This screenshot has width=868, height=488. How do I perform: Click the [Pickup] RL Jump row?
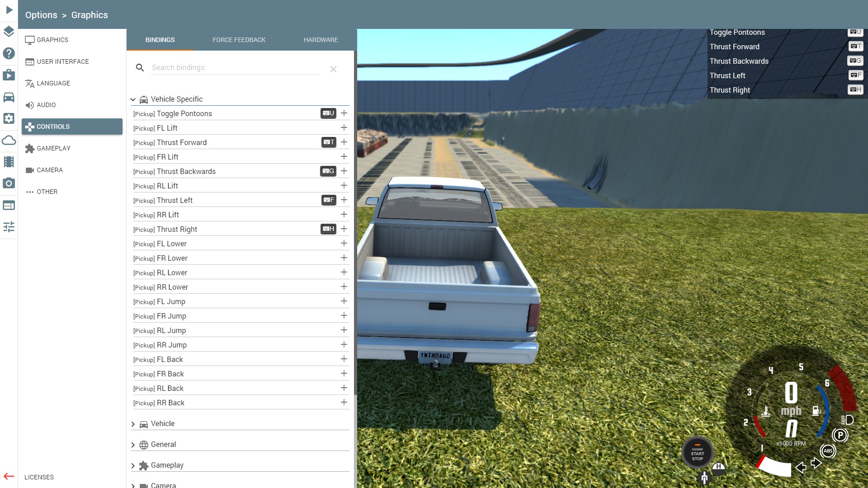(x=241, y=330)
